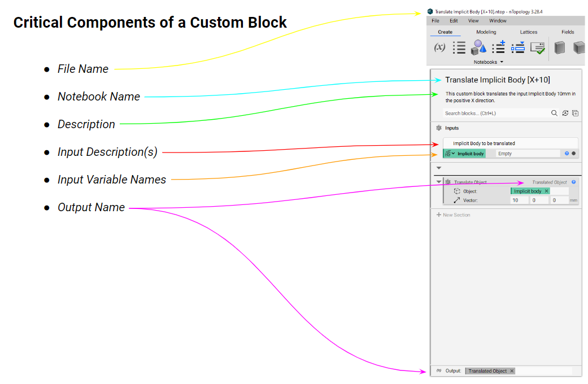Open the geometry primitives icon in Create group
The image size is (588, 384).
tap(478, 48)
